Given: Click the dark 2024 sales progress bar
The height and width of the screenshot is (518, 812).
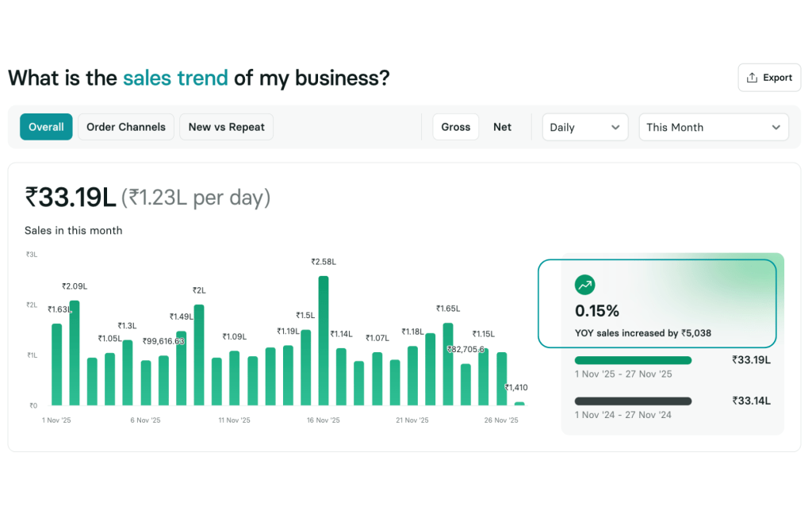Looking at the screenshot, I should click(x=633, y=401).
